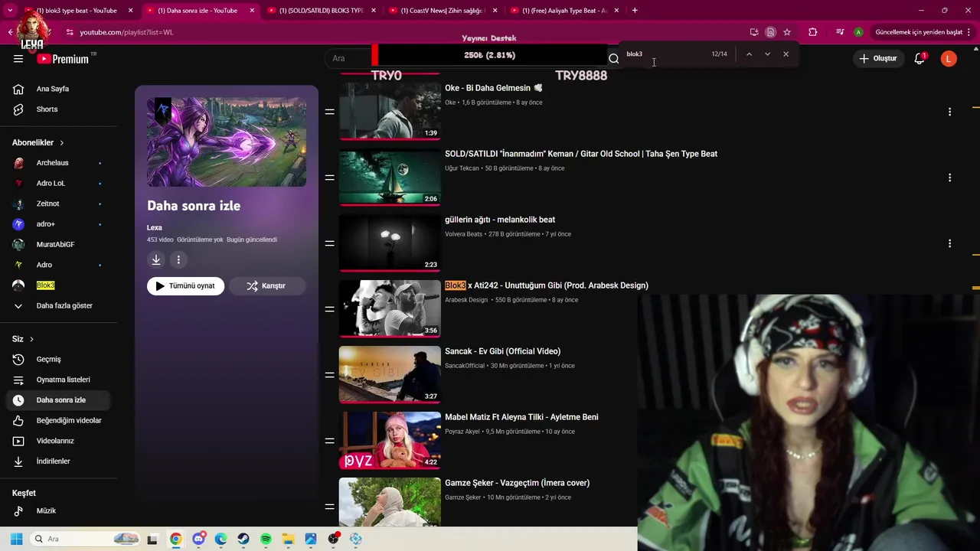The height and width of the screenshot is (551, 980).
Task: Open Chrome three-dot menu beside update prompt
Action: (969, 32)
